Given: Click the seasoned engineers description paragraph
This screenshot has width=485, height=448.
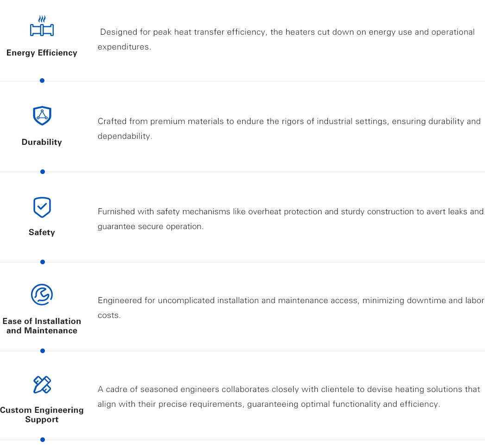Looking at the screenshot, I should [289, 397].
